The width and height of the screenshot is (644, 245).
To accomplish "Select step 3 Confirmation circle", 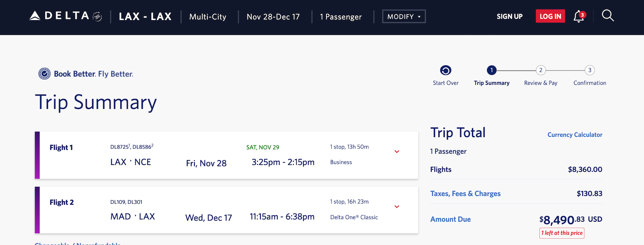I will pyautogui.click(x=590, y=70).
